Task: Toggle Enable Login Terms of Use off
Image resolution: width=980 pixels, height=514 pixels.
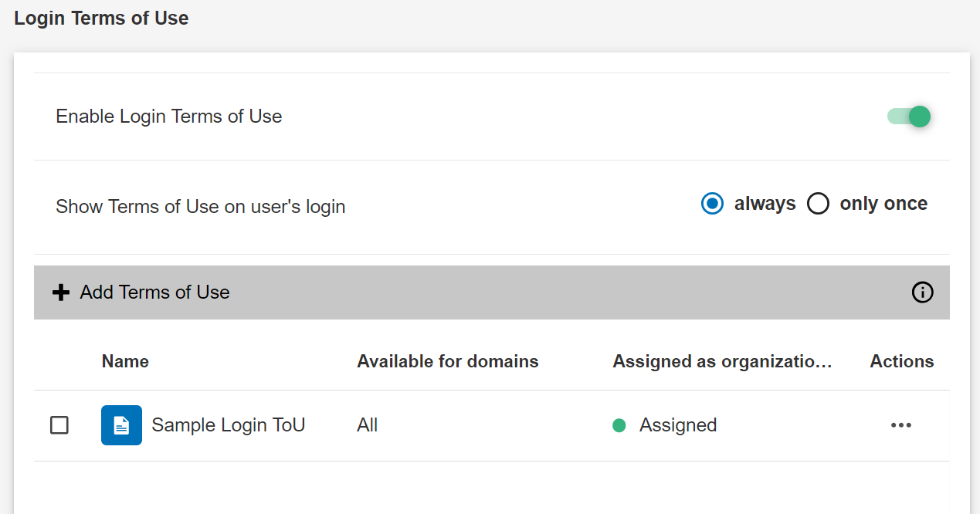Action: click(909, 116)
